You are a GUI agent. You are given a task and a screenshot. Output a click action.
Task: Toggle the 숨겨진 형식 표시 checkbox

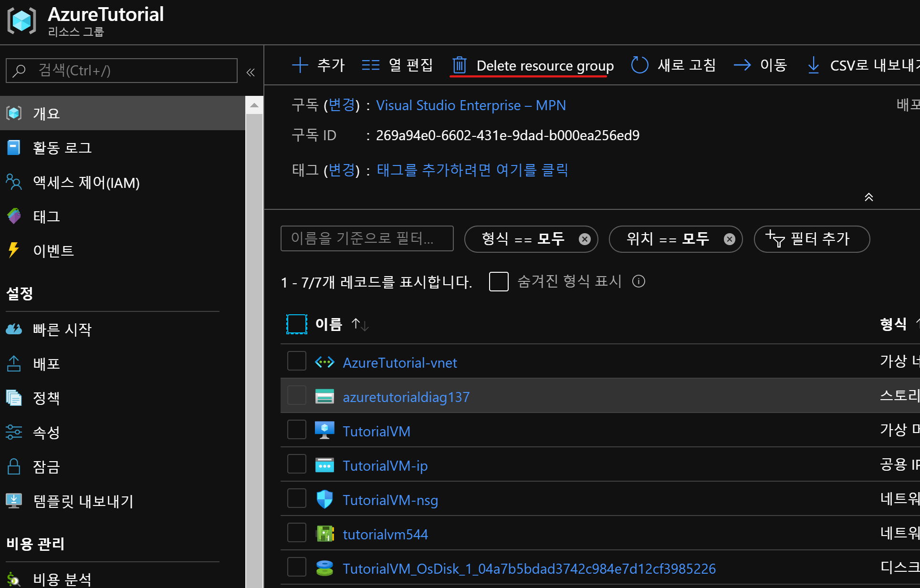click(499, 281)
